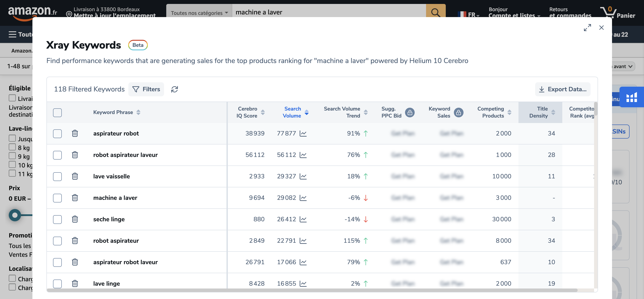Click the lock icon on Keyword Sales
The height and width of the screenshot is (299, 644).
pyautogui.click(x=458, y=113)
